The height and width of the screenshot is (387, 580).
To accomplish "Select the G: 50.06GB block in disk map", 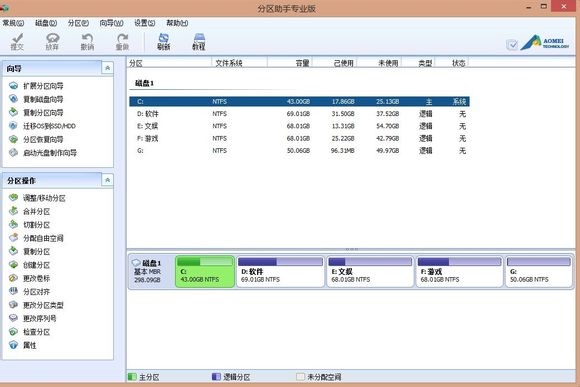I will pyautogui.click(x=539, y=271).
